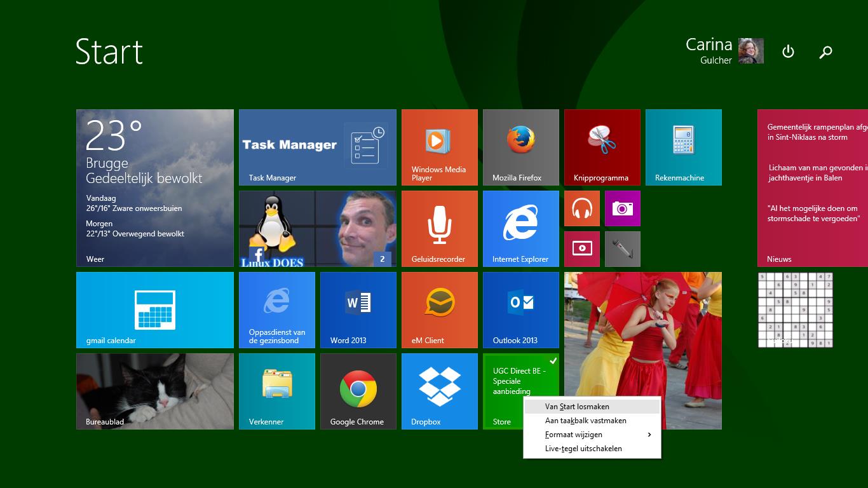Click headline 'Gemeentelijk rampenplan'

pos(818,132)
